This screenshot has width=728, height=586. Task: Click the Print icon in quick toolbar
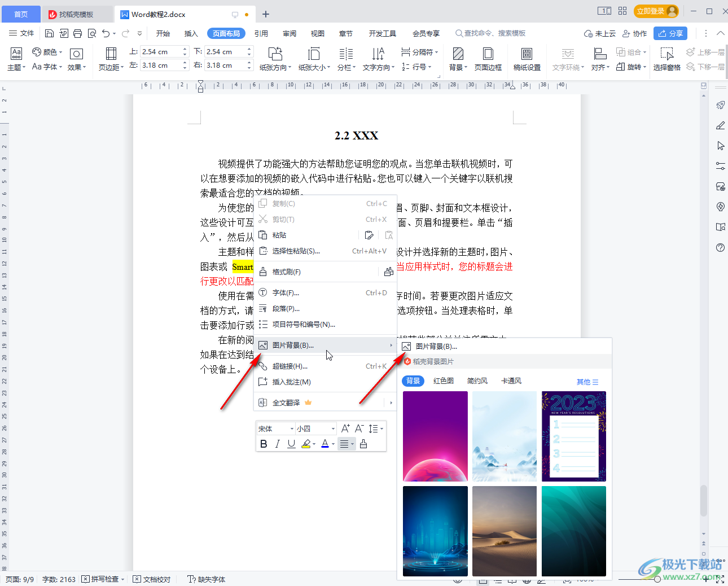point(77,33)
